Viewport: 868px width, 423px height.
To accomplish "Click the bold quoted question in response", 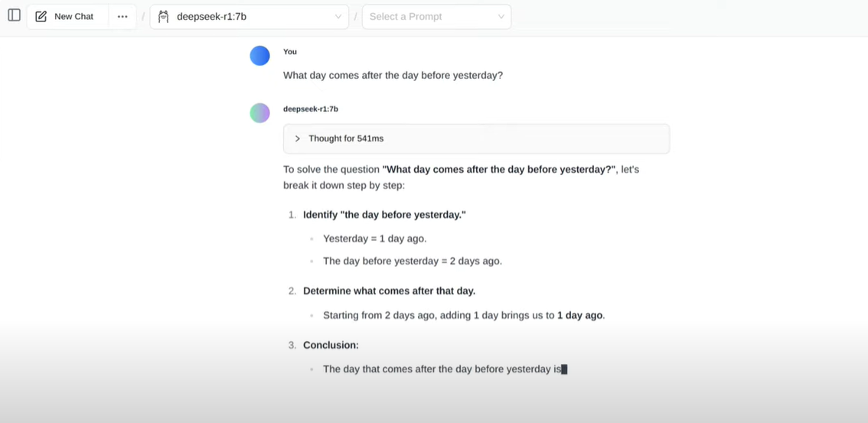I will point(499,169).
